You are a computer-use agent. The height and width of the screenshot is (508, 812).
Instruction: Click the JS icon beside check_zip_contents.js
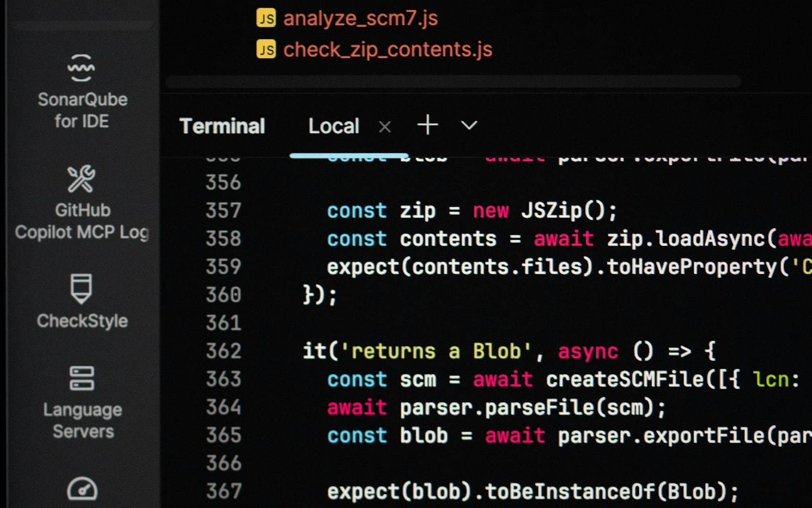[x=266, y=49]
